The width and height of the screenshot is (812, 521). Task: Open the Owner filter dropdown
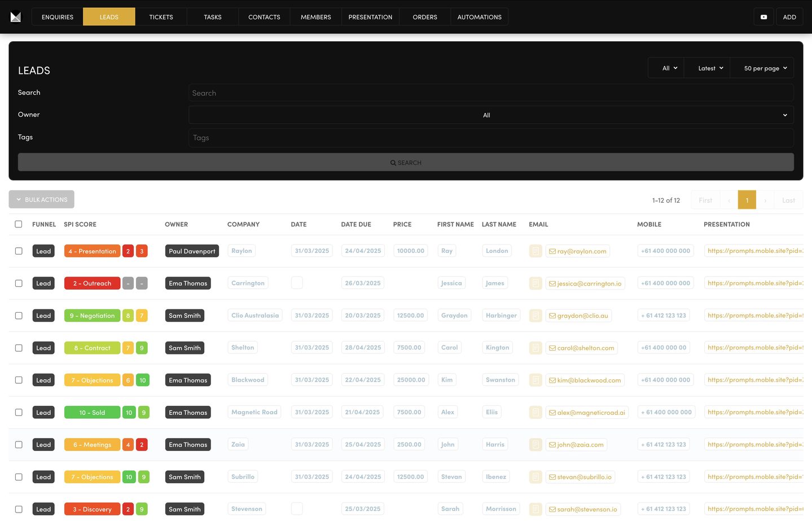click(x=490, y=115)
